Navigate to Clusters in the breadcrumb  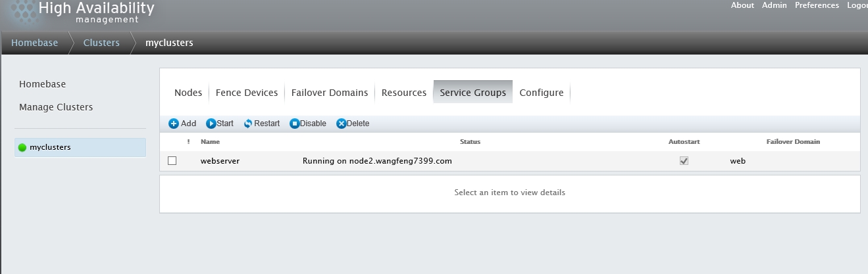coord(101,43)
